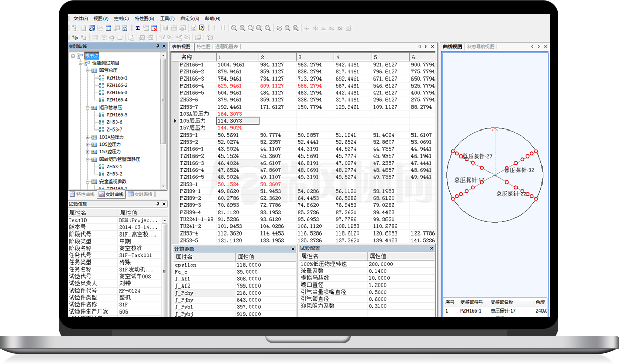Click the table delete icon with red X
The width and height of the screenshot is (619, 364).
(x=154, y=28)
